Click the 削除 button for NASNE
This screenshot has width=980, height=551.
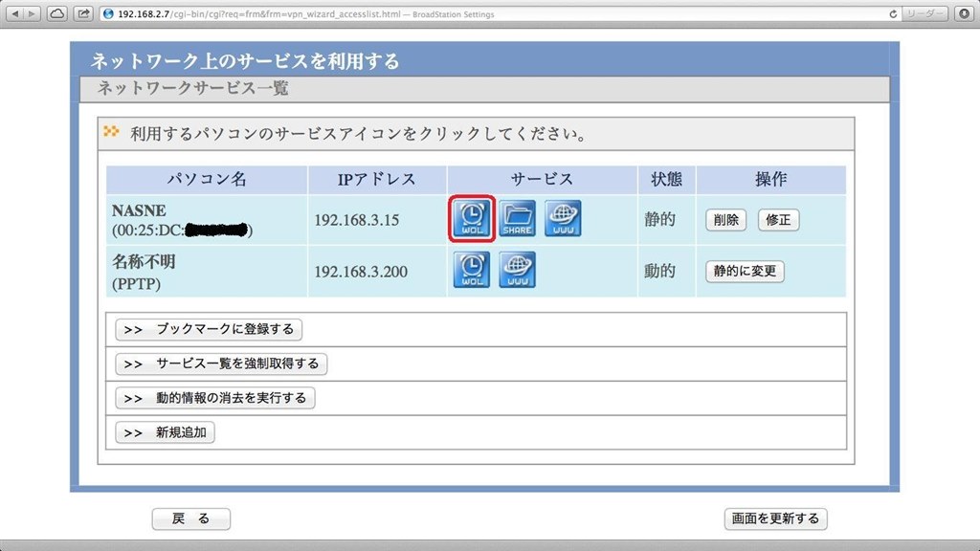pos(726,220)
